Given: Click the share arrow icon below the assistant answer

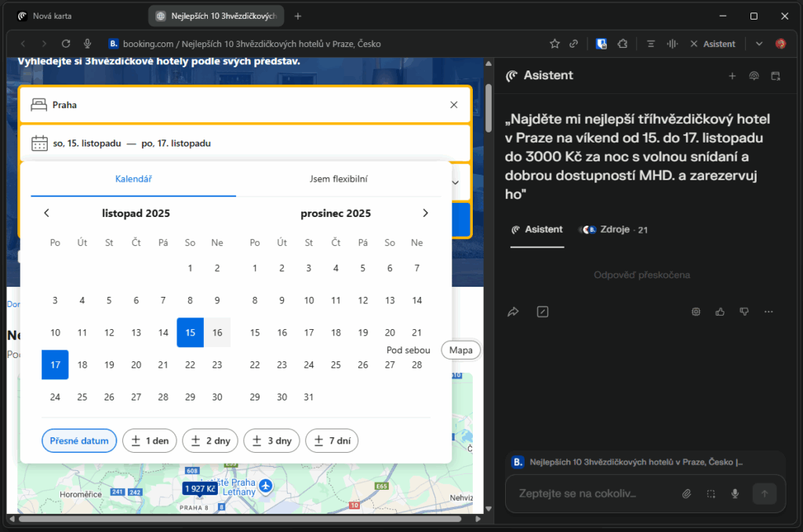Looking at the screenshot, I should pos(514,311).
